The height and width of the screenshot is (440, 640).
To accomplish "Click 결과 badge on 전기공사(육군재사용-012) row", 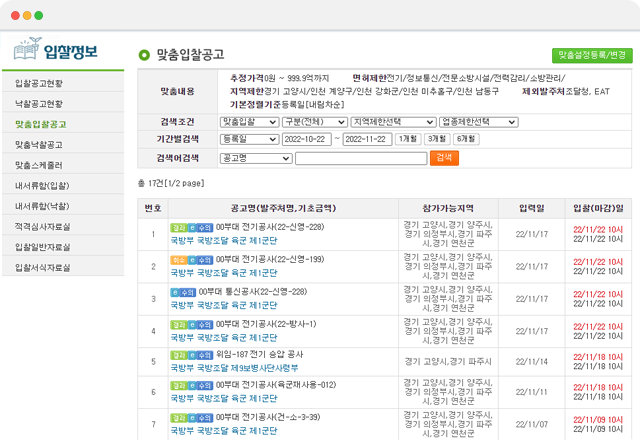I will tap(179, 385).
